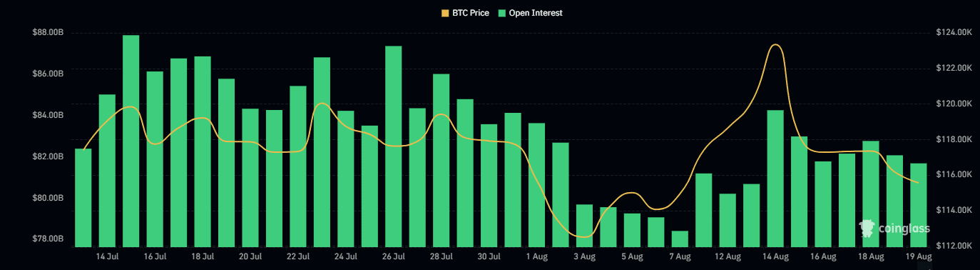Click the green Open Interest legend swatch
Screen dimensions: 980x270
[x=501, y=13]
